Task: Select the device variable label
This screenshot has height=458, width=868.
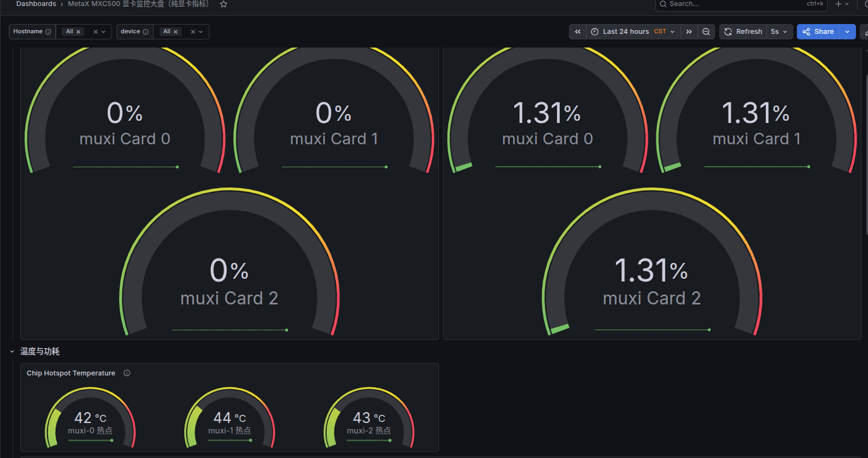Action: click(130, 32)
